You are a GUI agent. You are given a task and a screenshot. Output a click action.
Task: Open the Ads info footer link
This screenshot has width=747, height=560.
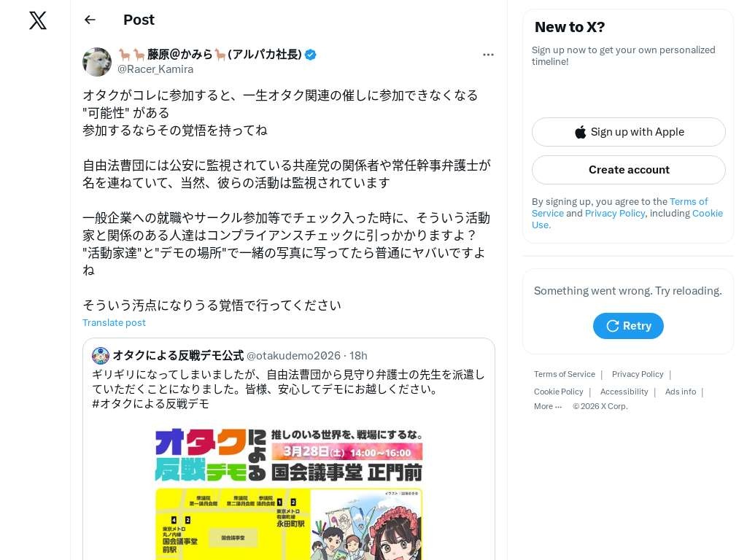pyautogui.click(x=681, y=392)
